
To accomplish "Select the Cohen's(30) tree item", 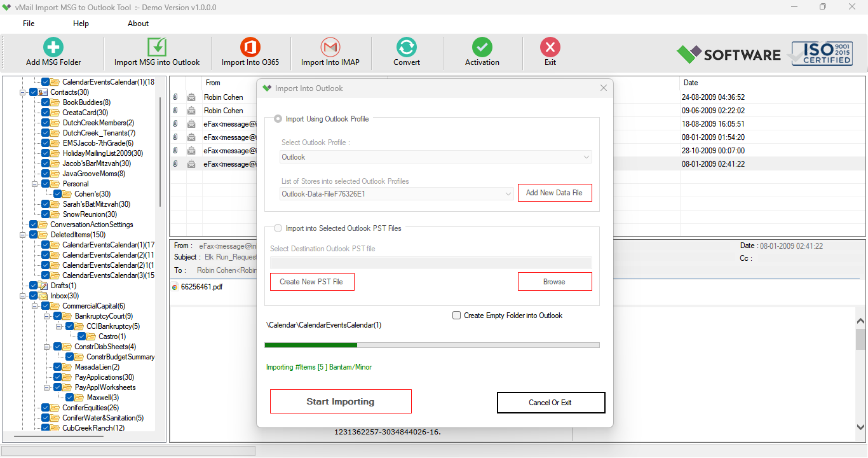I will pyautogui.click(x=92, y=194).
